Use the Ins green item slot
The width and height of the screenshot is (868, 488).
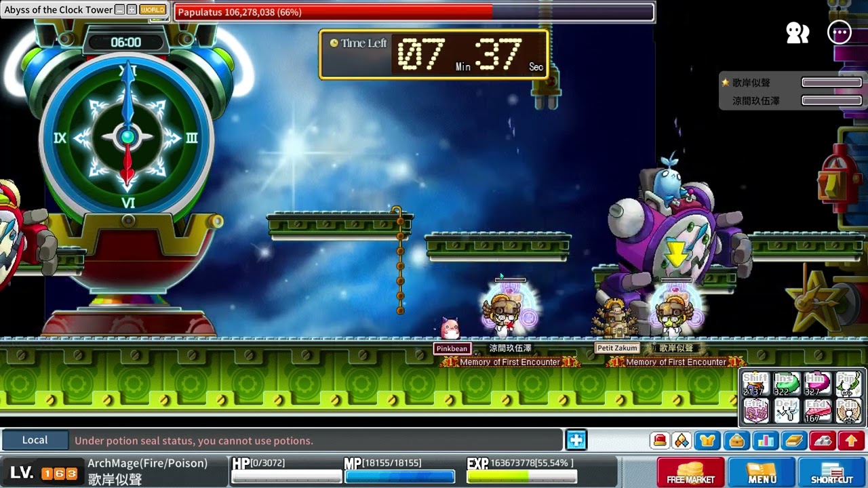tap(787, 384)
